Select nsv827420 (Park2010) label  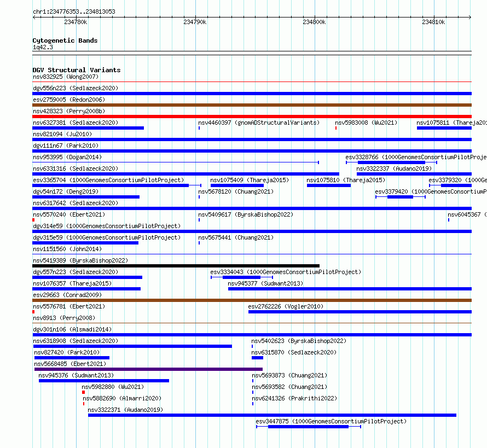pos(67,352)
